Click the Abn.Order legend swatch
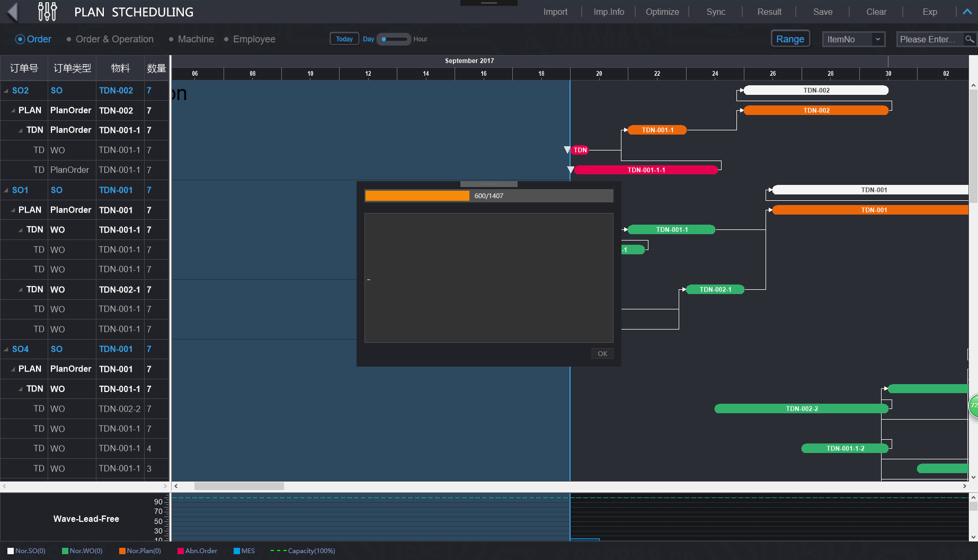 (x=181, y=551)
